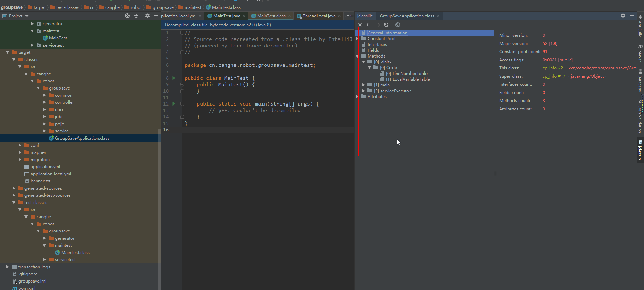The width and height of the screenshot is (644, 290).
Task: Fold the main method block
Action: pos(182,104)
